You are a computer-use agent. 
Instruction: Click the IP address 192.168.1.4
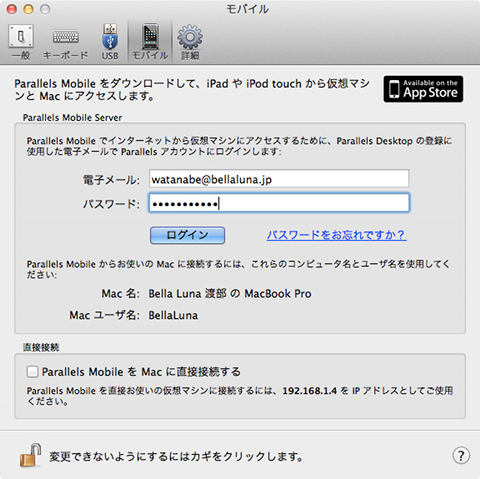coord(310,391)
